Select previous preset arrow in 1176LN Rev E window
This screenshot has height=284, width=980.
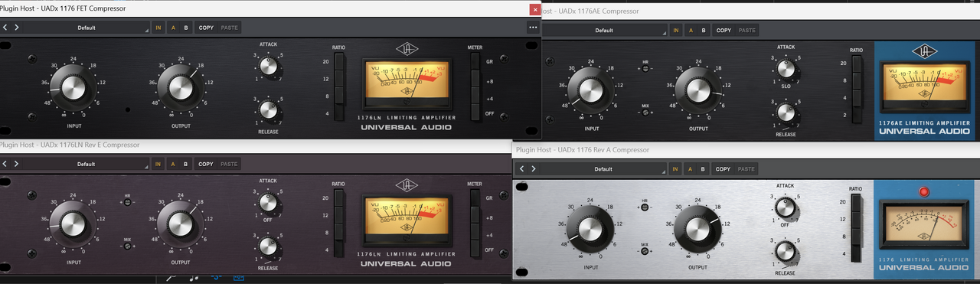pos(5,164)
